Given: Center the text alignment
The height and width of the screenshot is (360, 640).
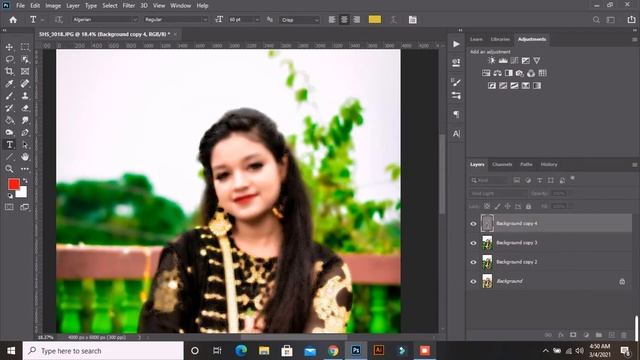Looking at the screenshot, I should point(344,20).
